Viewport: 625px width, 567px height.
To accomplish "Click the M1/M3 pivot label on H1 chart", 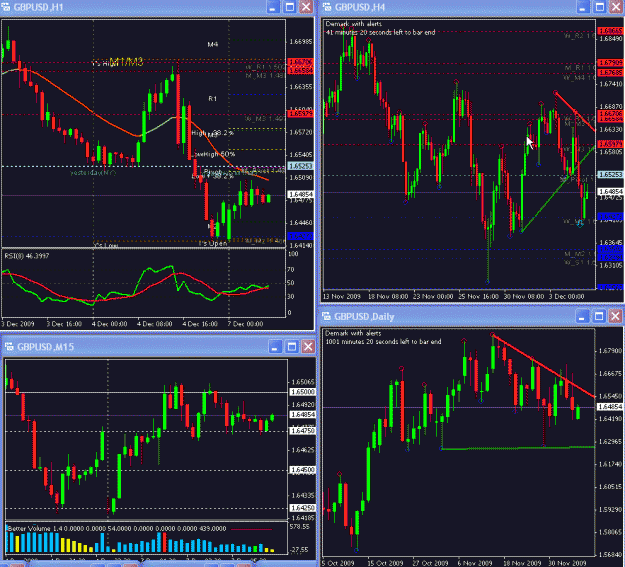I will pyautogui.click(x=126, y=61).
